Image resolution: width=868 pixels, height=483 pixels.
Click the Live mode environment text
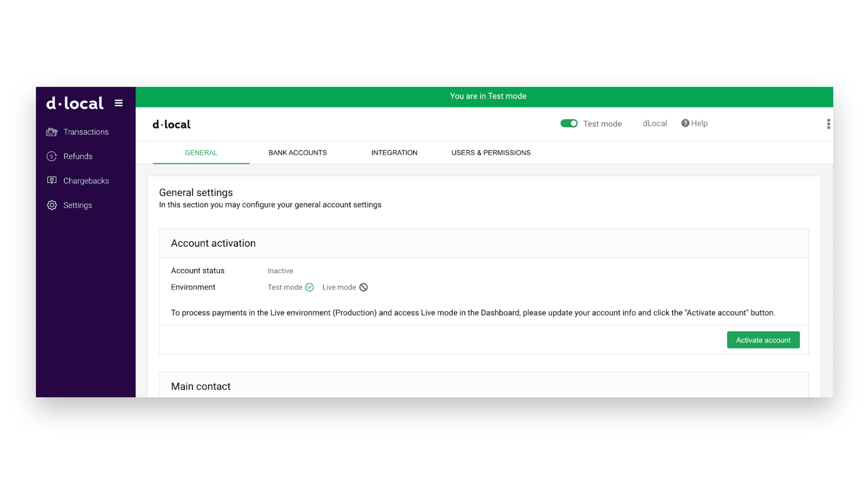pyautogui.click(x=339, y=287)
